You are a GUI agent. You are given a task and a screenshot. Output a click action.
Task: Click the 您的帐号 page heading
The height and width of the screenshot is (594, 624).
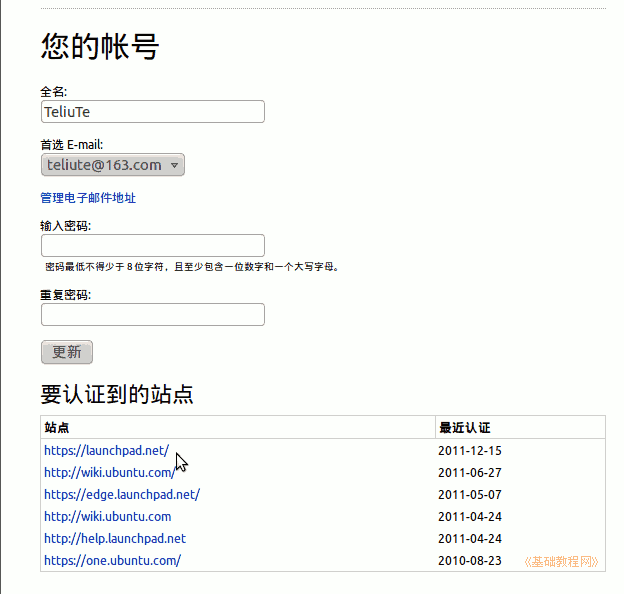(100, 47)
